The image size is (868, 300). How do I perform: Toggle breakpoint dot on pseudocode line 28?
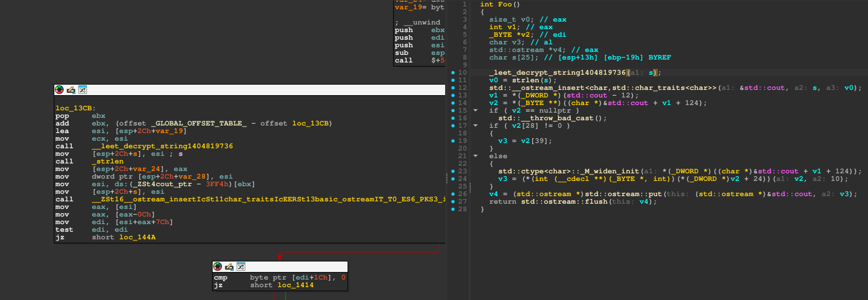pos(453,209)
